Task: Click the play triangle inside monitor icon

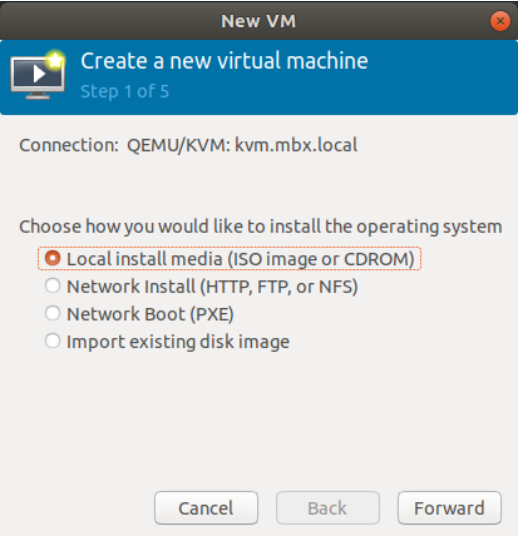Action: click(39, 73)
